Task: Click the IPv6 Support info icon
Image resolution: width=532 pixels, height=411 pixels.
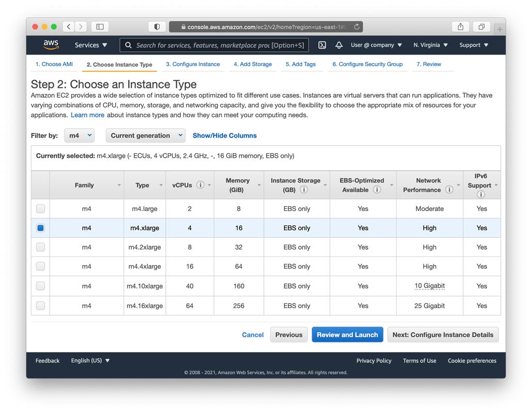Action: (481, 194)
